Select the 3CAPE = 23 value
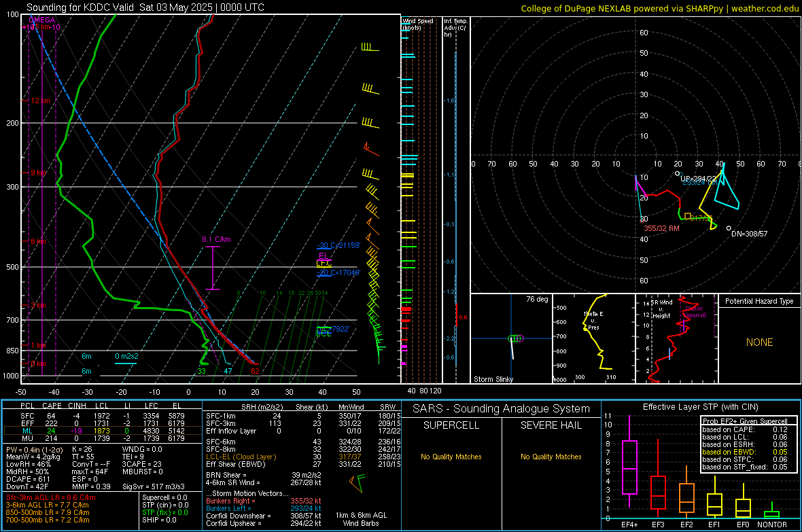Image resolution: width=802 pixels, height=532 pixels. coord(141,464)
